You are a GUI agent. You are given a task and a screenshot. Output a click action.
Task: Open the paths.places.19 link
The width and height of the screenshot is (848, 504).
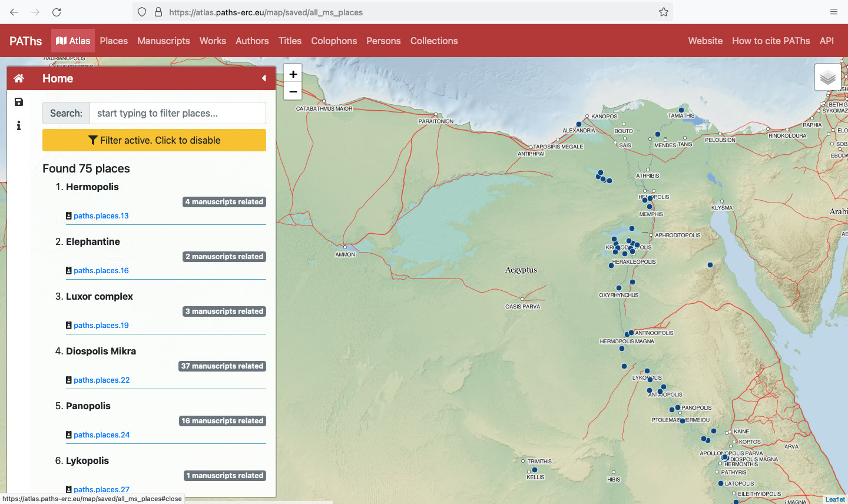(101, 326)
